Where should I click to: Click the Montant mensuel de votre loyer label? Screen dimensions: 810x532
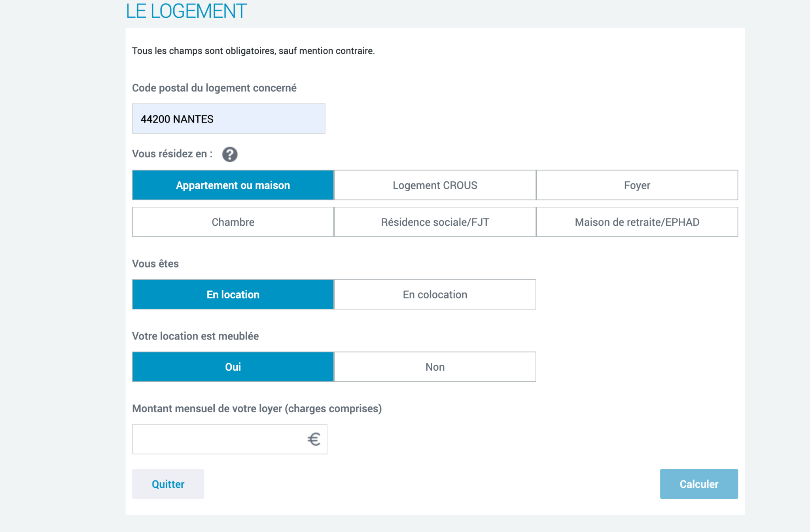pyautogui.click(x=257, y=408)
